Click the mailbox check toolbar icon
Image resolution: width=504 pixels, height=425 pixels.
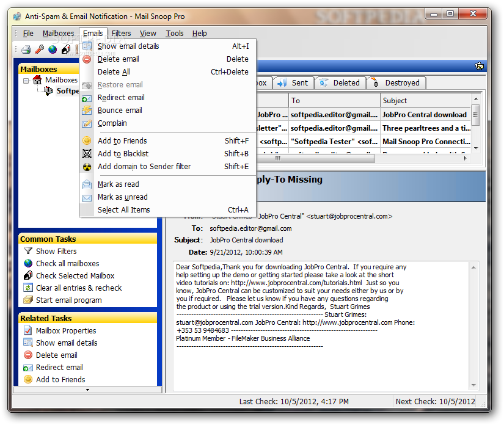[66, 49]
